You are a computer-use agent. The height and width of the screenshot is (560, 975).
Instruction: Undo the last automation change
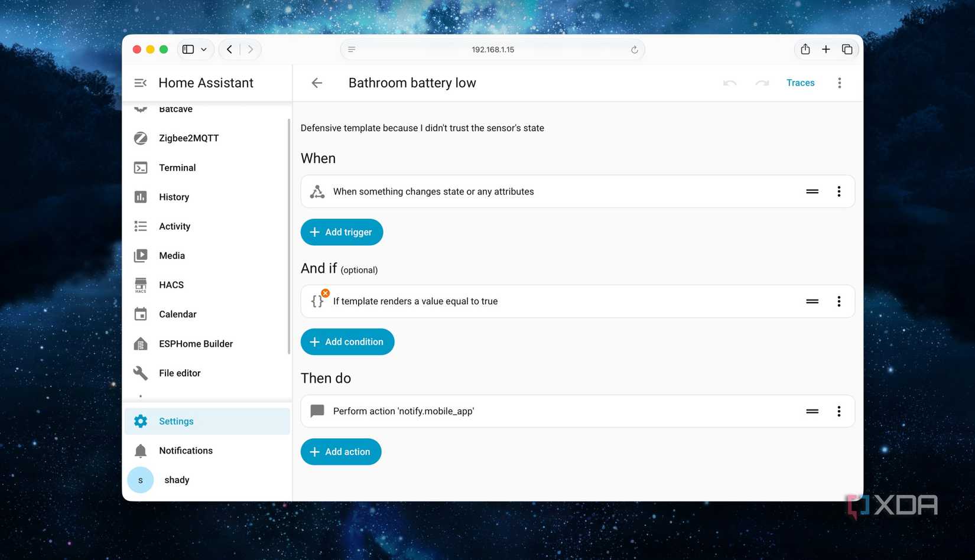click(x=730, y=83)
